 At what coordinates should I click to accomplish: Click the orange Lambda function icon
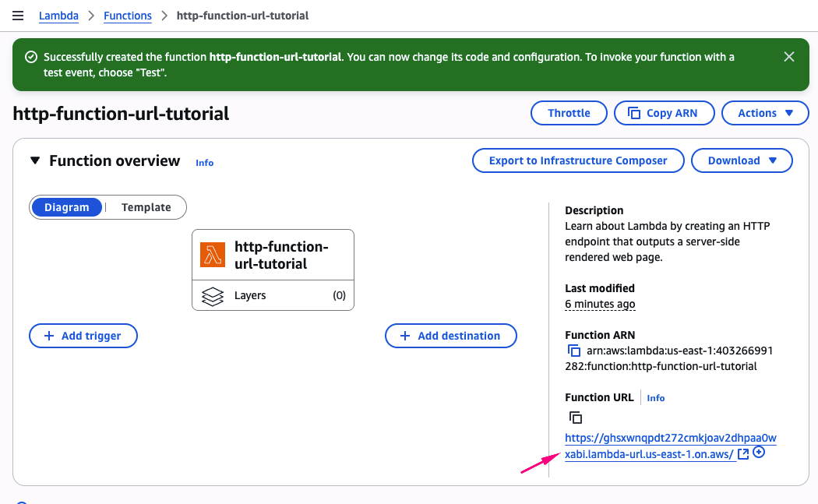212,255
